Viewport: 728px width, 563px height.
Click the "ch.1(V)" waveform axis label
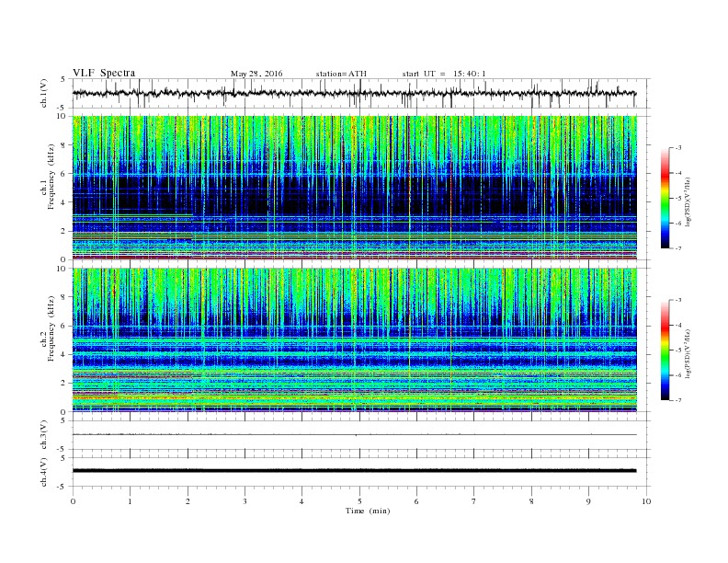tap(43, 93)
